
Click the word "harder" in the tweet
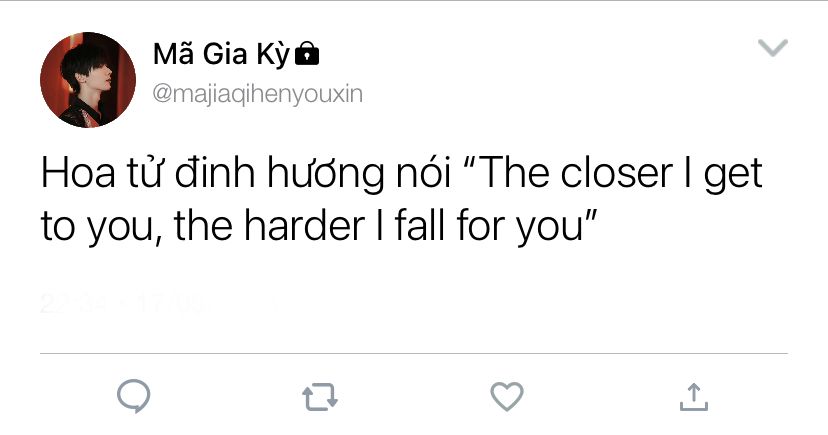pos(304,226)
